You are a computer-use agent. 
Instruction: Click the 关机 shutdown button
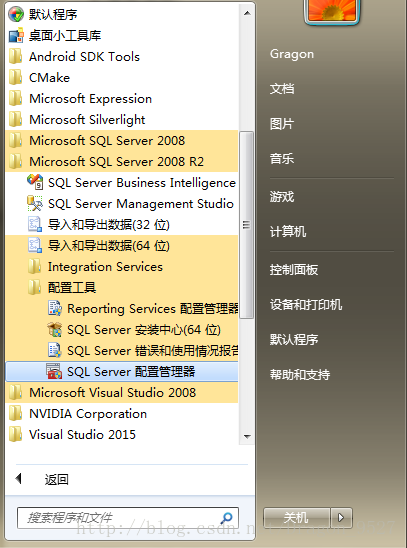pyautogui.click(x=297, y=518)
